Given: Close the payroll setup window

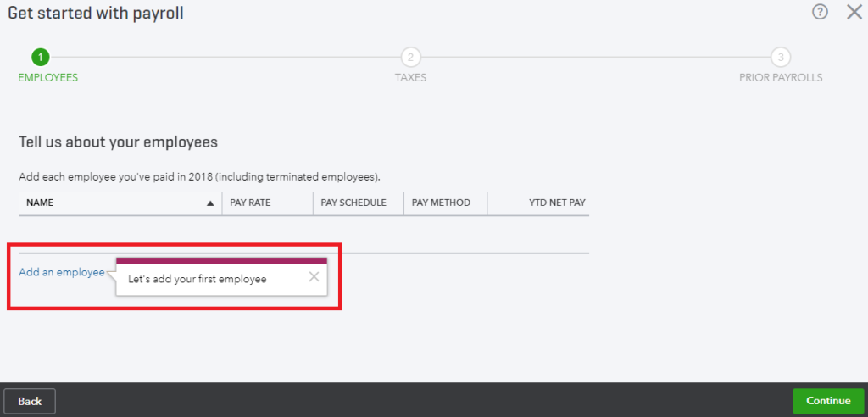Looking at the screenshot, I should point(854,12).
